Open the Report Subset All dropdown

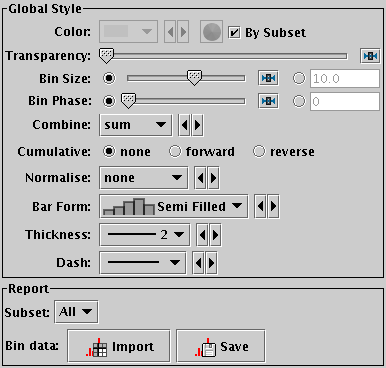pyautogui.click(x=76, y=312)
